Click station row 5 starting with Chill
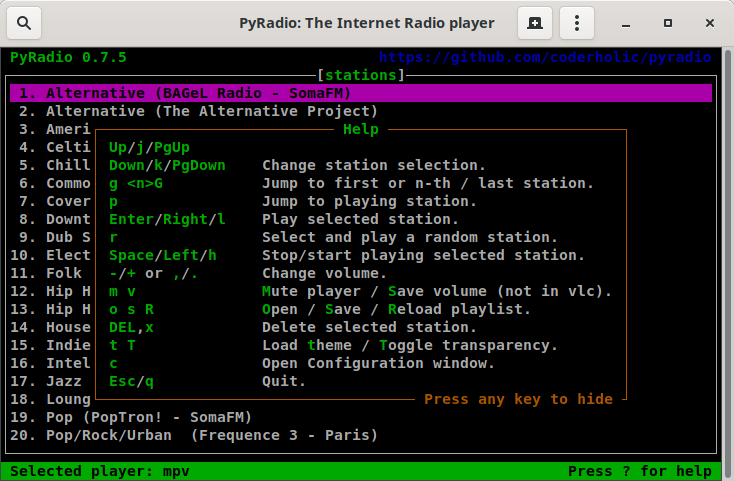 55,165
